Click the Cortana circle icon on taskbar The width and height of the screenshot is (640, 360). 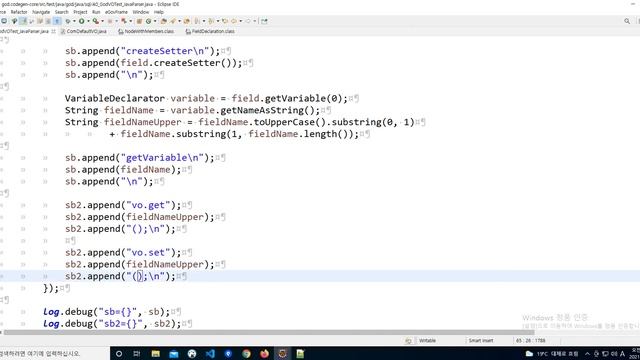point(119,353)
